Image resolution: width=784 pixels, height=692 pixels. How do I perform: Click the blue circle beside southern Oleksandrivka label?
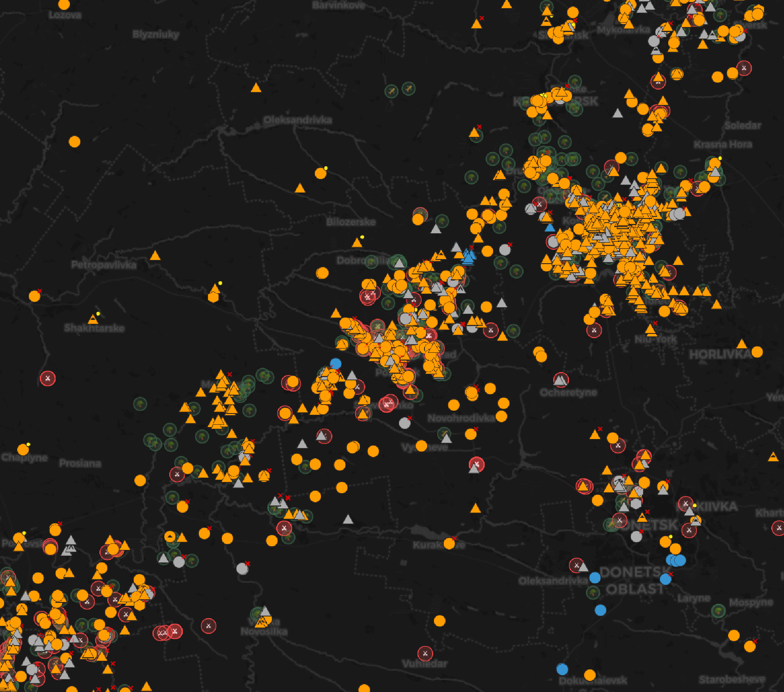tap(595, 578)
